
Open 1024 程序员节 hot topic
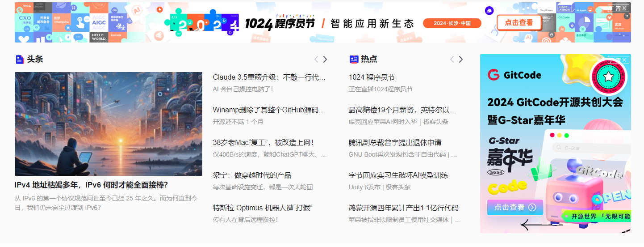click(372, 77)
